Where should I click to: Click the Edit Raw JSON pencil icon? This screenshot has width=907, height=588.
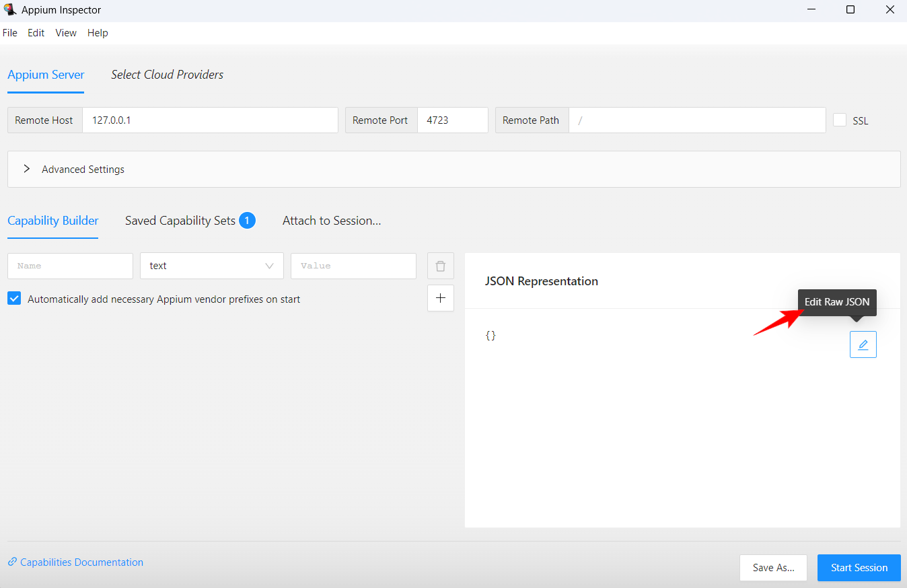[x=863, y=344]
